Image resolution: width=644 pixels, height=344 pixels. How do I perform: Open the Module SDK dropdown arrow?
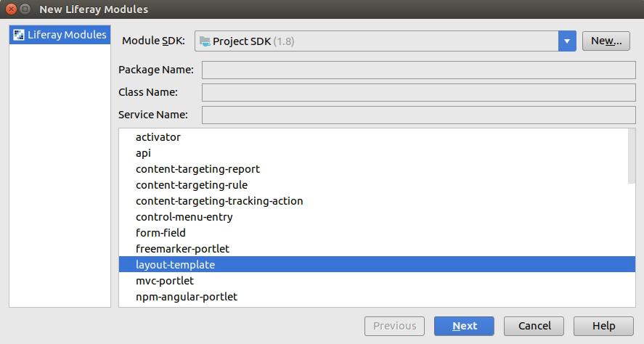point(567,41)
